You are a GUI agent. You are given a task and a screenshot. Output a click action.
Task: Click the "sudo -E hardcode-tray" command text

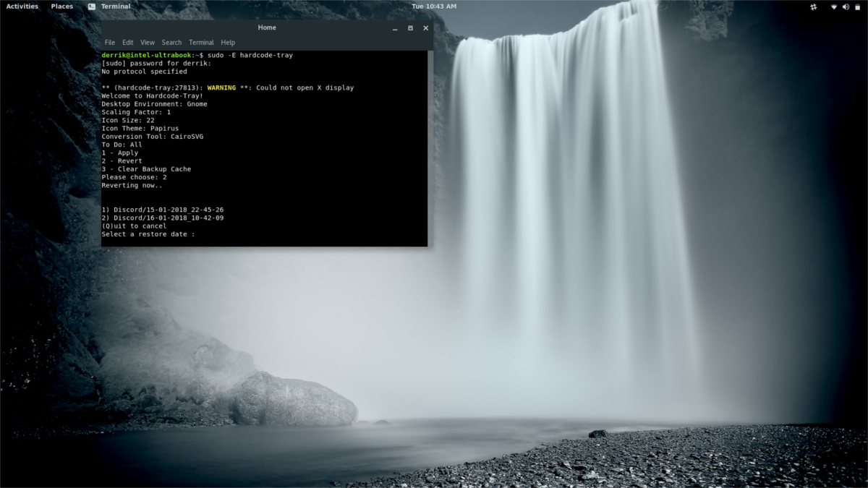click(x=250, y=55)
